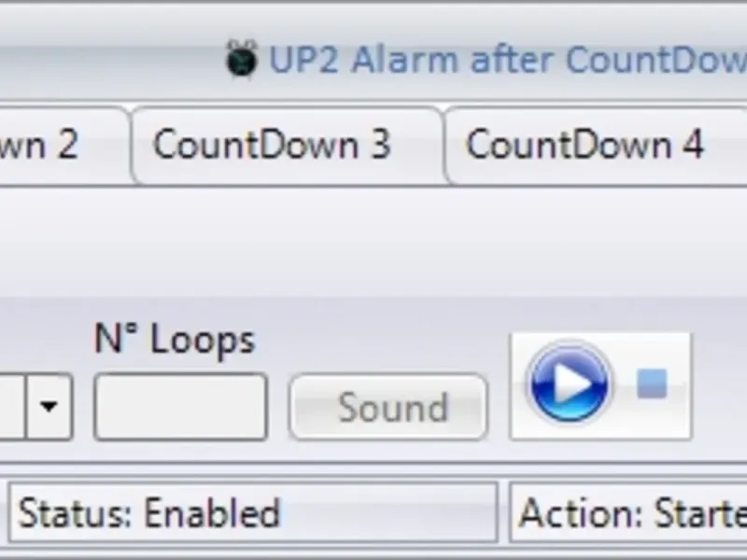Click the alarm clock icon in title bar
747x560 pixels.
coord(242,59)
